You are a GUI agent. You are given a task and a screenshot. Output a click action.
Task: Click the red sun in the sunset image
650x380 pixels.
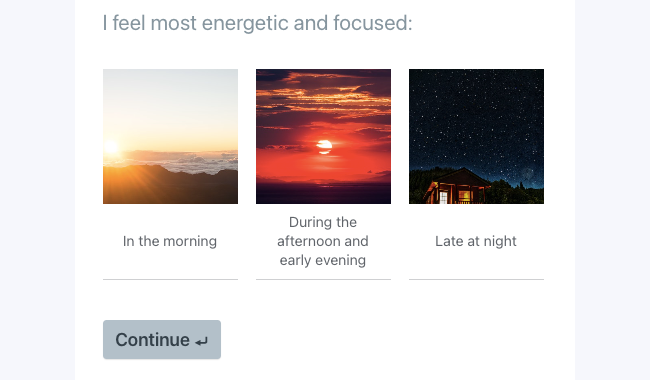click(x=324, y=147)
